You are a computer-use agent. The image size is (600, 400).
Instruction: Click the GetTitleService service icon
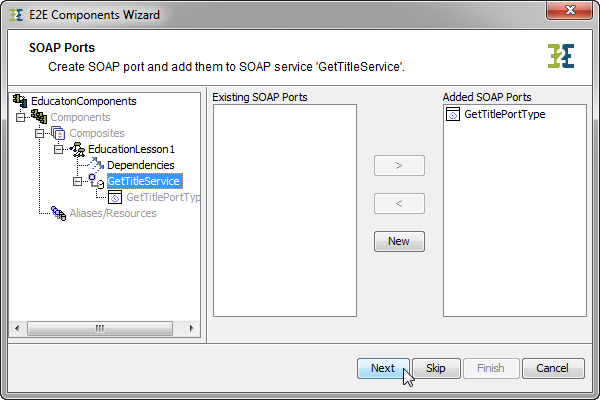pyautogui.click(x=96, y=181)
